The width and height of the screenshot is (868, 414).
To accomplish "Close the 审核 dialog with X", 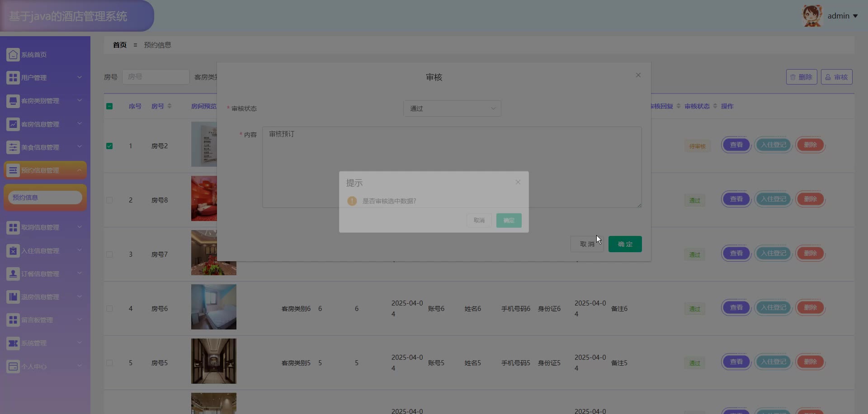I will [x=638, y=75].
